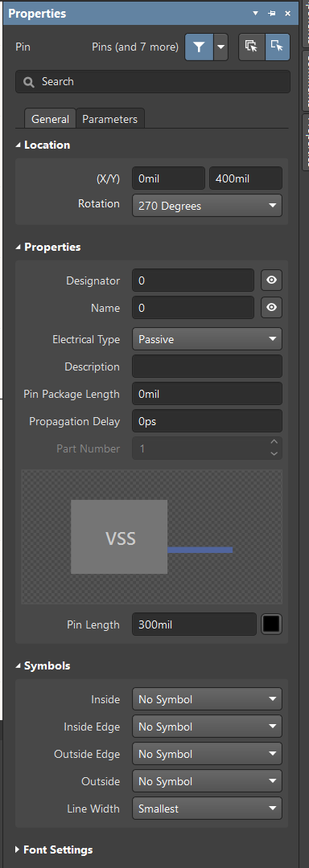Open the Rotation 270 Degrees dropdown
309x868 pixels.
tap(207, 206)
